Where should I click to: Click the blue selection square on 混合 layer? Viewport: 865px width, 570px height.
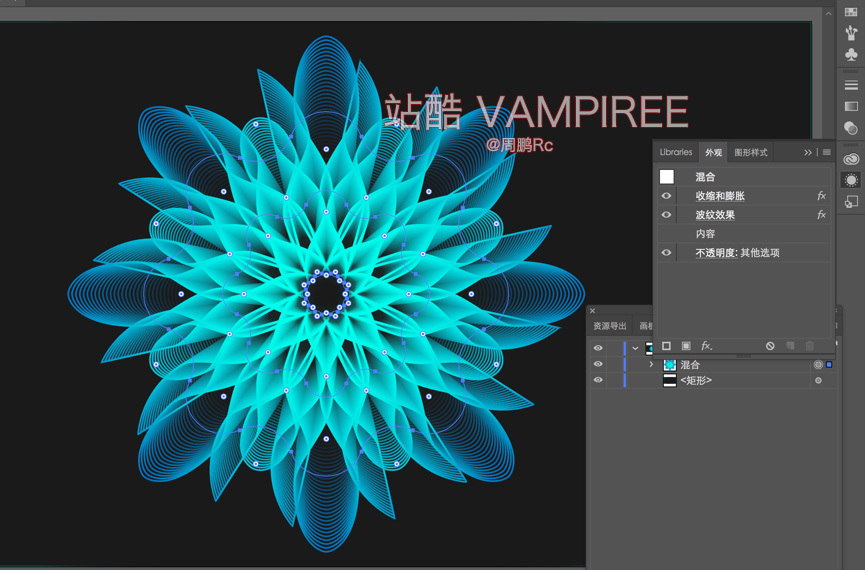coord(829,364)
